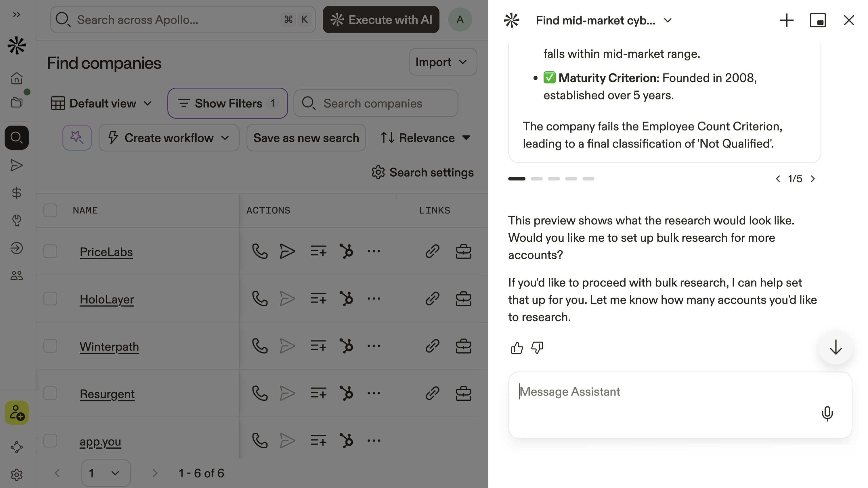Viewport: 868px width, 488px height.
Task: Click HubSpot icon in HoloLayer row
Action: (x=346, y=299)
